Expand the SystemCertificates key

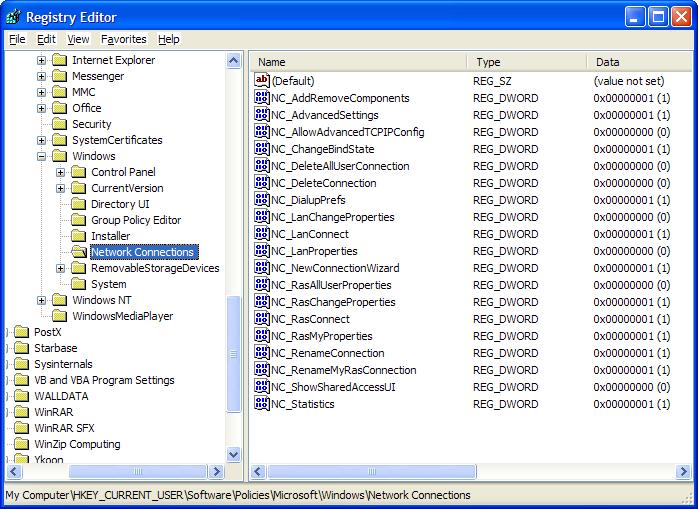[x=41, y=140]
